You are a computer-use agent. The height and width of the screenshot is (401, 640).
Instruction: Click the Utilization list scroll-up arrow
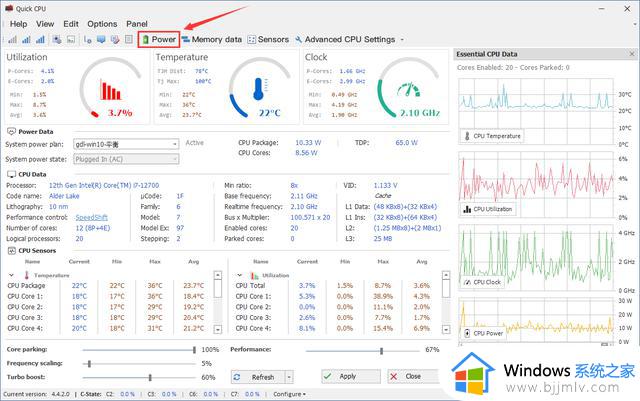[446, 275]
